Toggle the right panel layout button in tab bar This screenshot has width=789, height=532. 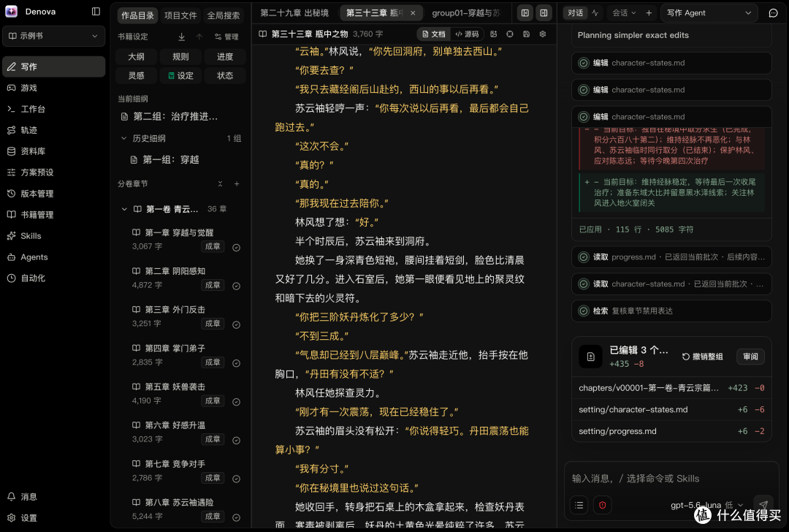(x=544, y=13)
